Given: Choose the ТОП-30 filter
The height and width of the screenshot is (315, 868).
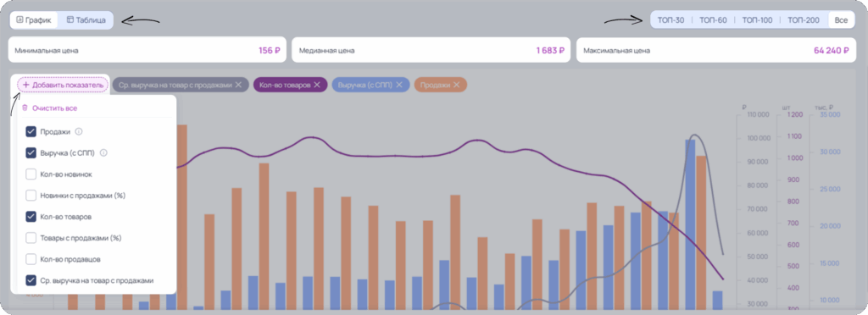Looking at the screenshot, I should (x=671, y=20).
